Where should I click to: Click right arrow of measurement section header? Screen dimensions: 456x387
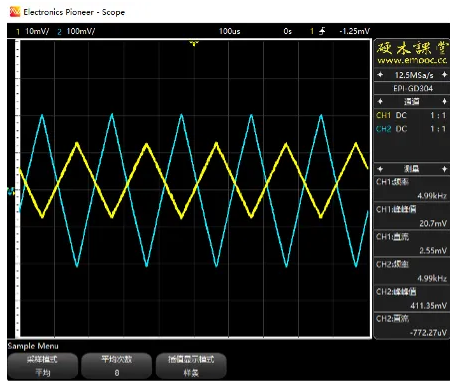point(444,169)
